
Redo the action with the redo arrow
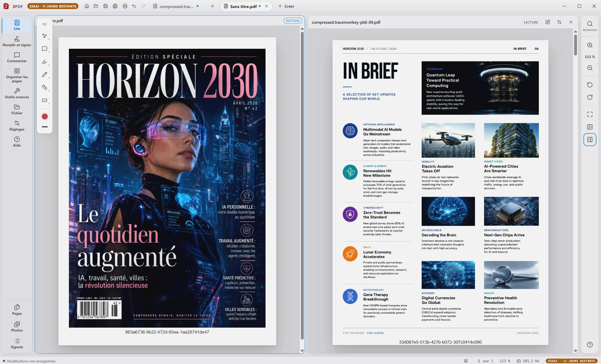pos(144,6)
